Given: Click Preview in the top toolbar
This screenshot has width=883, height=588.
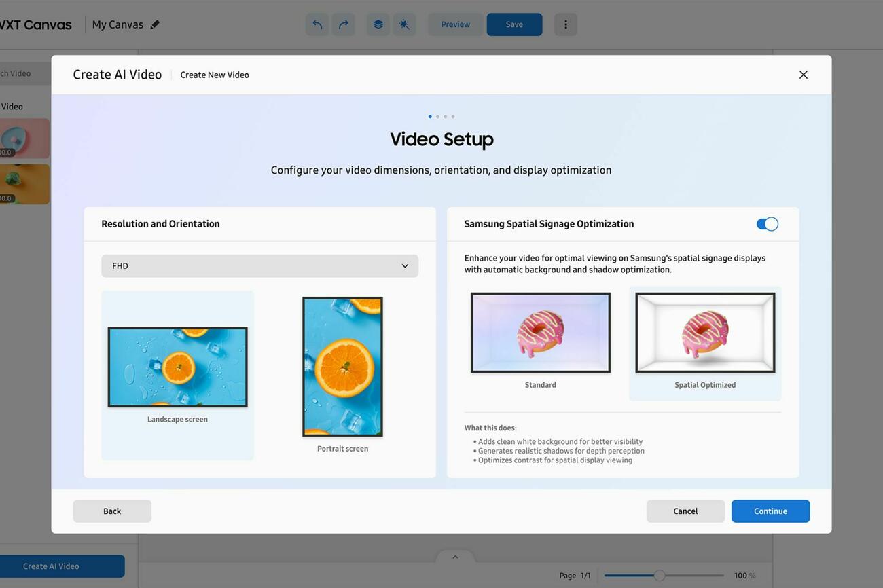Looking at the screenshot, I should tap(455, 24).
